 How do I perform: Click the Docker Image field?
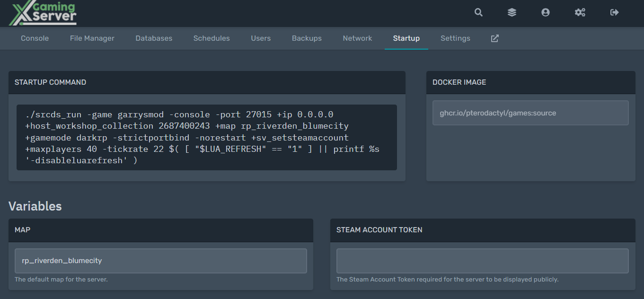pos(530,113)
